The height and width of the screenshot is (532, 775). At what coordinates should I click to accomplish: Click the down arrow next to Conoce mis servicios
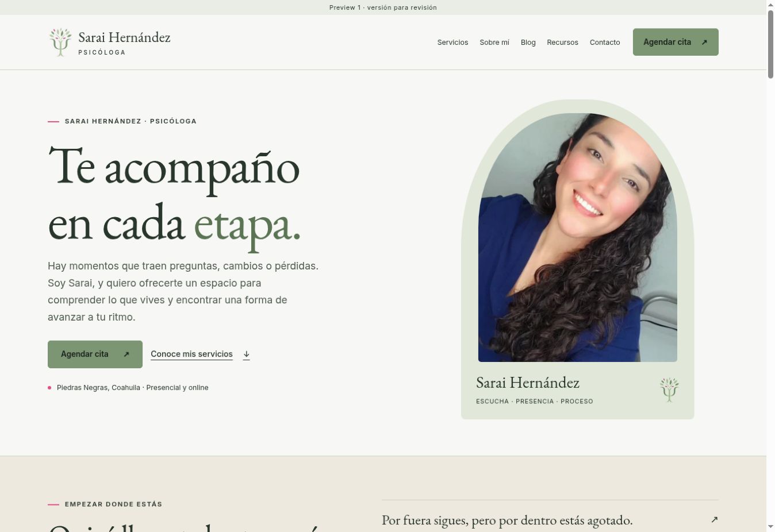[x=246, y=354]
